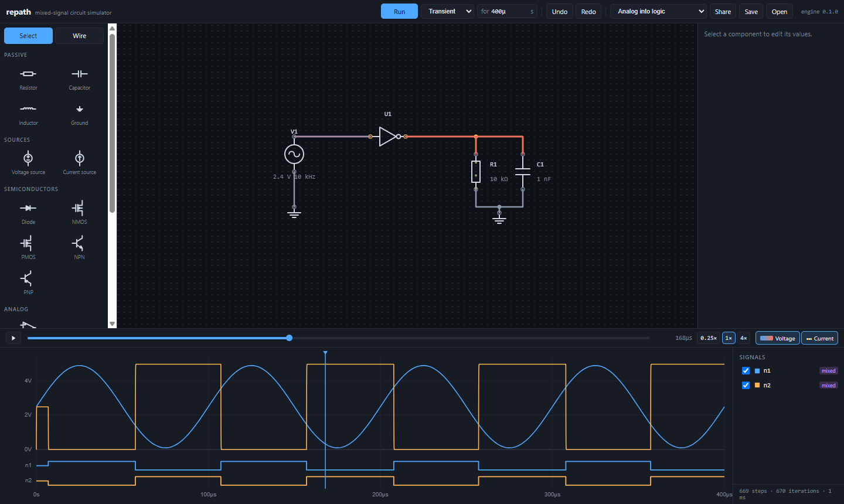Image resolution: width=844 pixels, height=504 pixels.
Task: Enable the Current overlay toggle
Action: [x=819, y=338]
